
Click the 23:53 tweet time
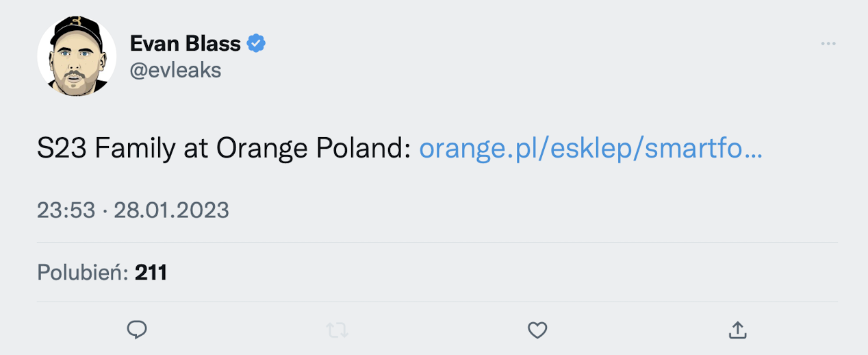pos(66,210)
